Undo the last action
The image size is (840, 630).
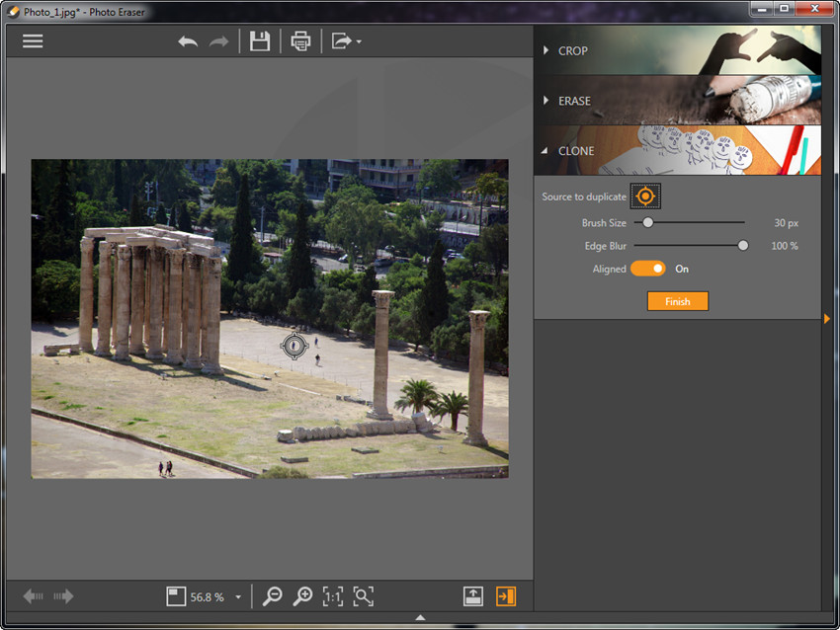click(188, 41)
